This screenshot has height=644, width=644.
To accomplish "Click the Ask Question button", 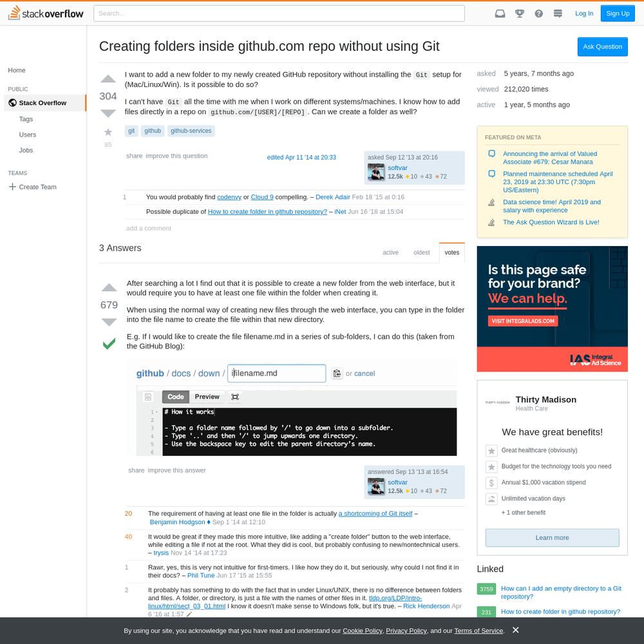I will pos(602,47).
